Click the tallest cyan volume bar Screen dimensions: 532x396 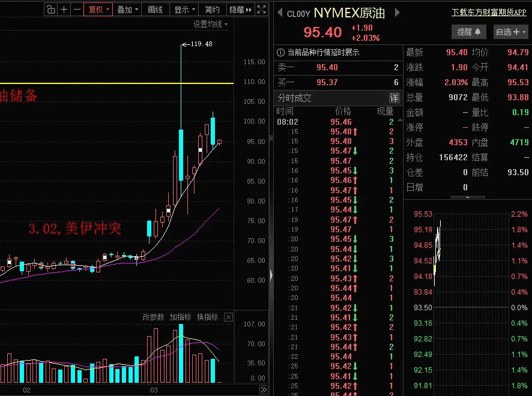coord(181,353)
